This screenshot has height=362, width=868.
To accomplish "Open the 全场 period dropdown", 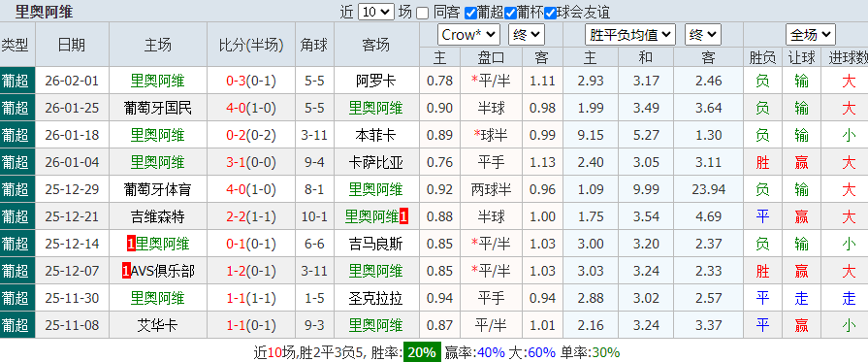I will coord(811,35).
